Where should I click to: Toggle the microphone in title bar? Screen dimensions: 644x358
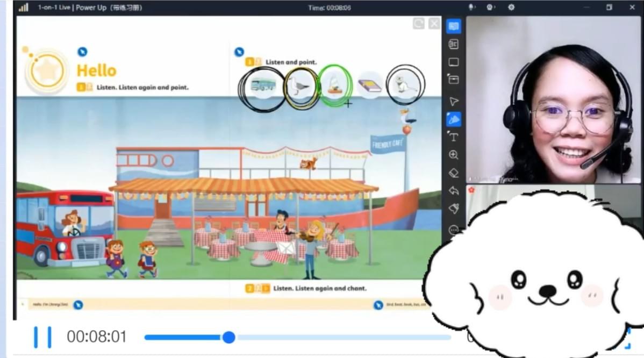tap(471, 8)
